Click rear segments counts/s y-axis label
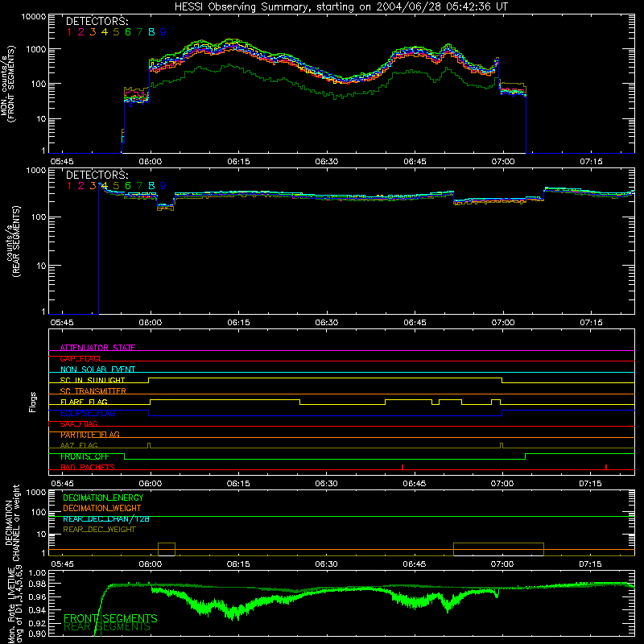 pos(12,242)
